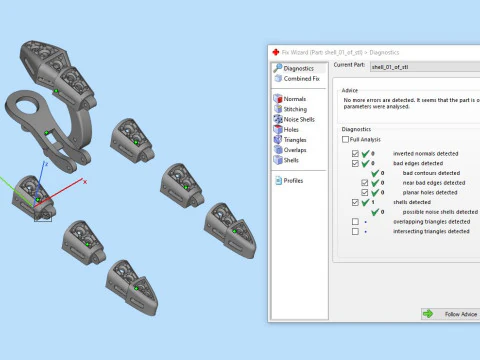Viewport: 480px width, 360px height.
Task: Toggle shells detected checkbox
Action: (x=355, y=202)
